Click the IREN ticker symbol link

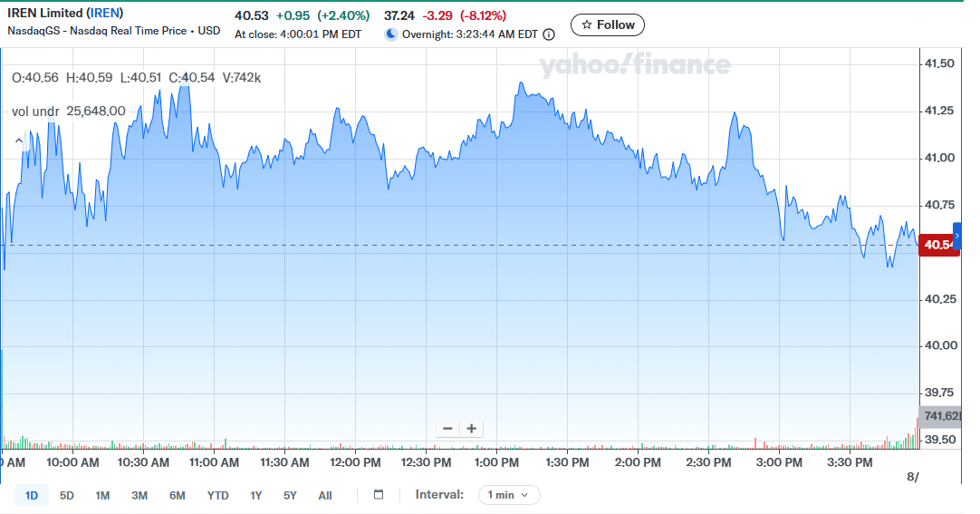pos(105,13)
